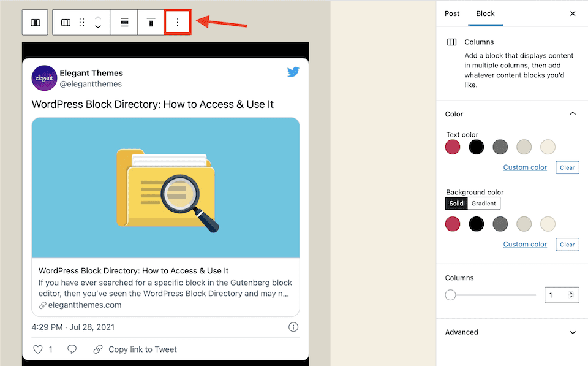
Task: Open the Block tab in sidebar
Action: click(486, 13)
